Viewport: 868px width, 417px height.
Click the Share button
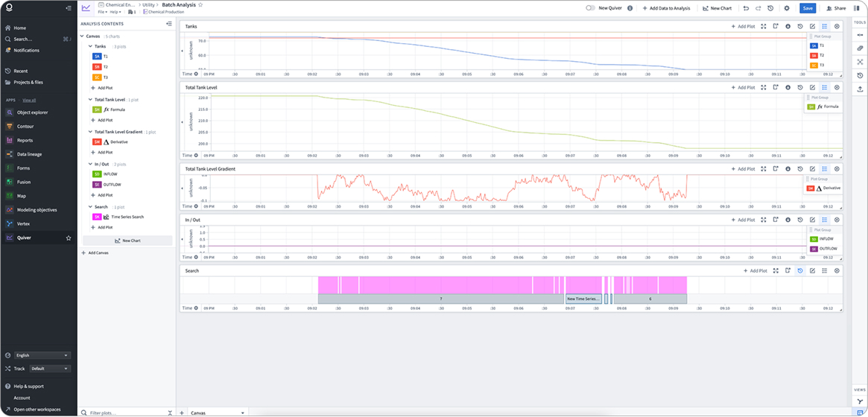836,8
